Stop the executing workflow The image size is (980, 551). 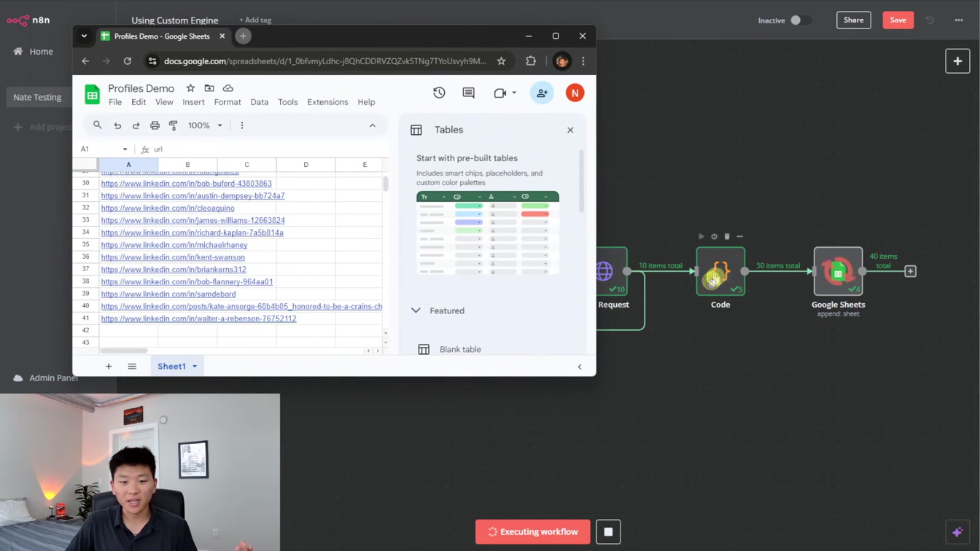pyautogui.click(x=608, y=532)
